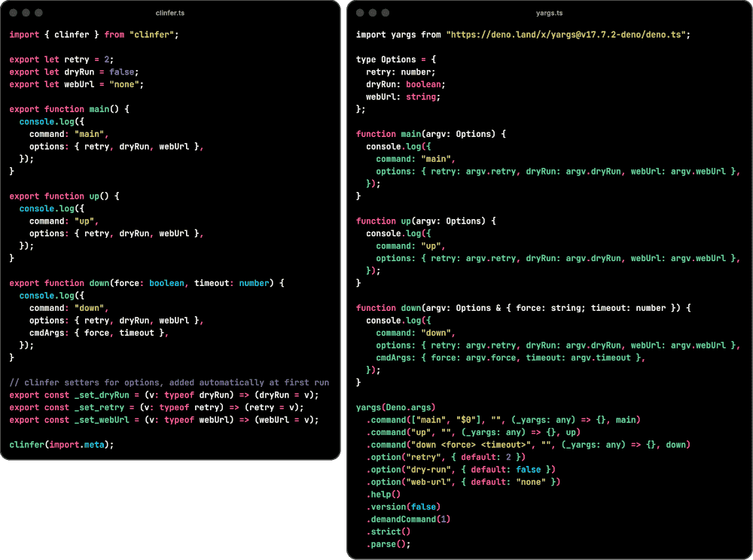The image size is (753, 560).
Task: Click the maximize dot of clinfer.ts window
Action: pyautogui.click(x=38, y=13)
